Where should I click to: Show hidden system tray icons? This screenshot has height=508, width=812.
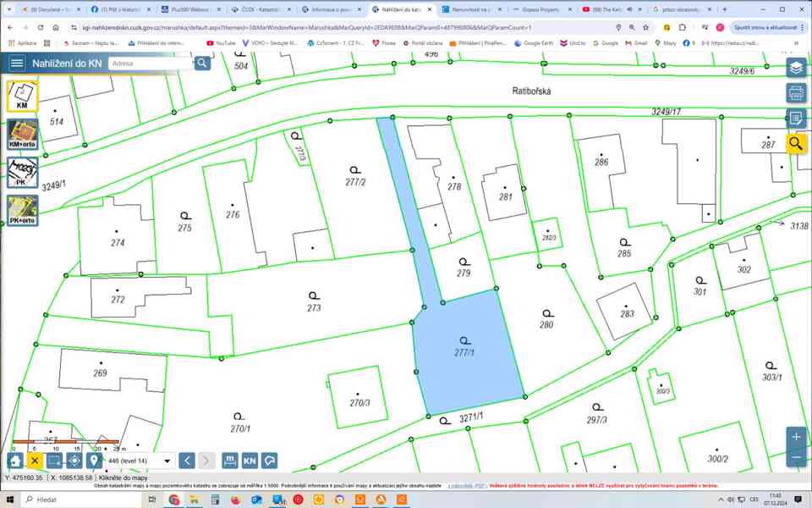(721, 500)
